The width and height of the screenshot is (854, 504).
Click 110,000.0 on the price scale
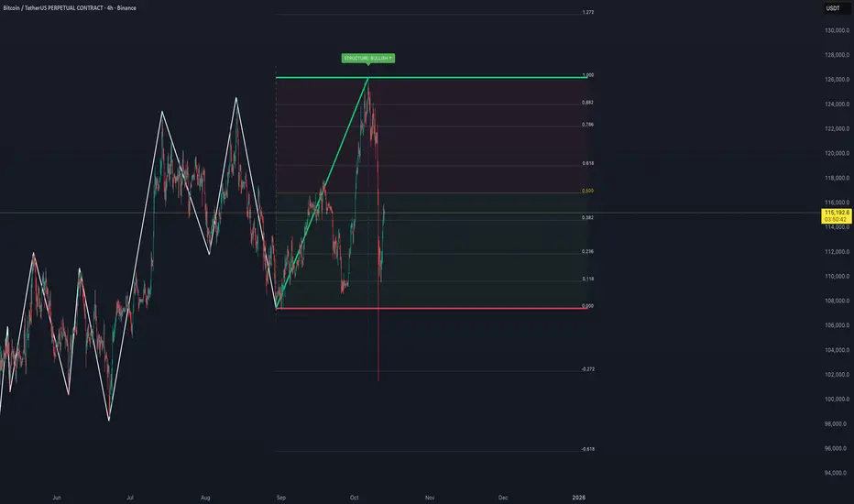tap(838, 276)
